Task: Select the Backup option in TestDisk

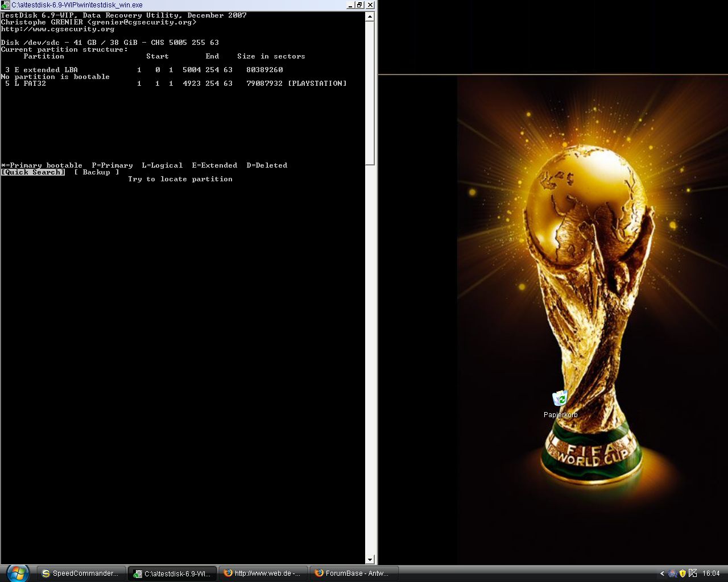Action: tap(97, 172)
